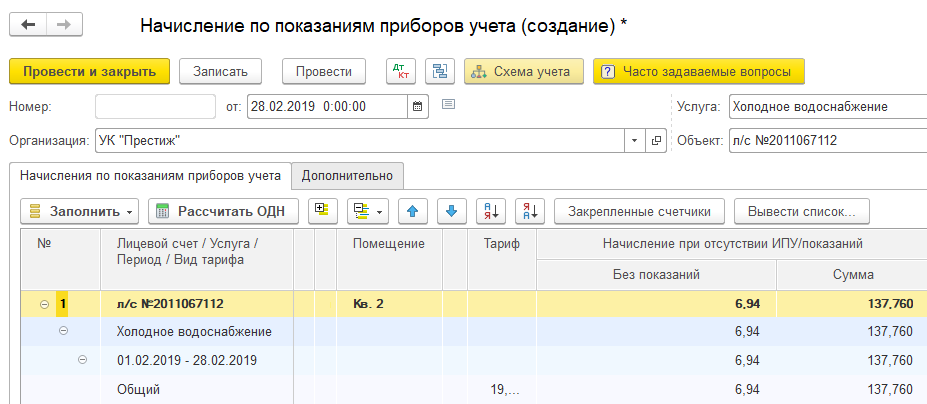Click the Дт/Кт accounting entries icon

401,72
